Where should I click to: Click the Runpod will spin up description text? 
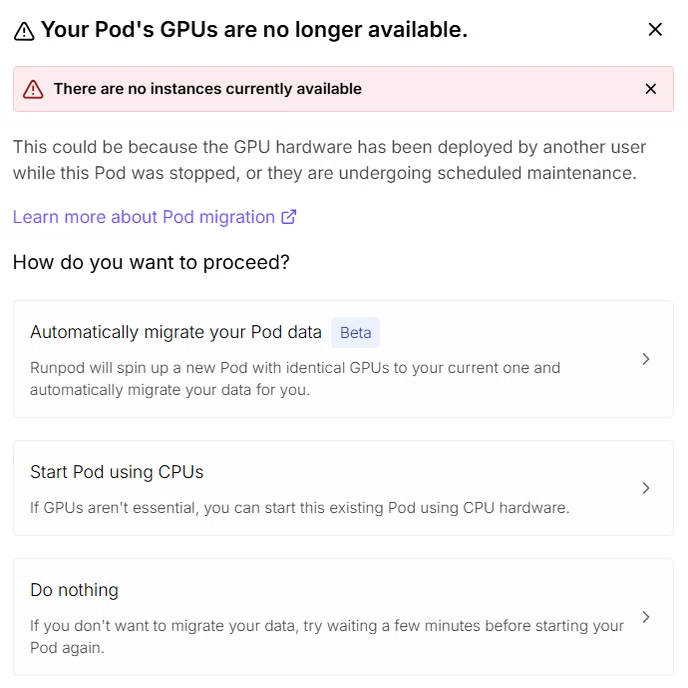tap(295, 379)
